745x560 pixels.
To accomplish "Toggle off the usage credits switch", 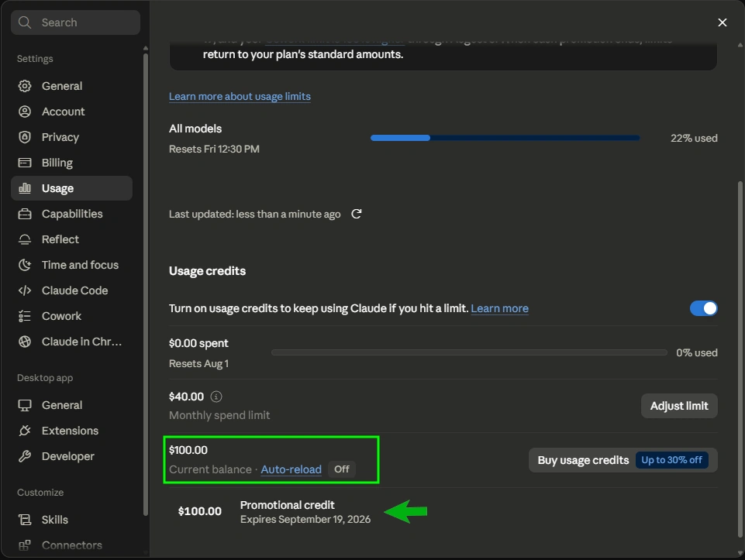I will [704, 308].
